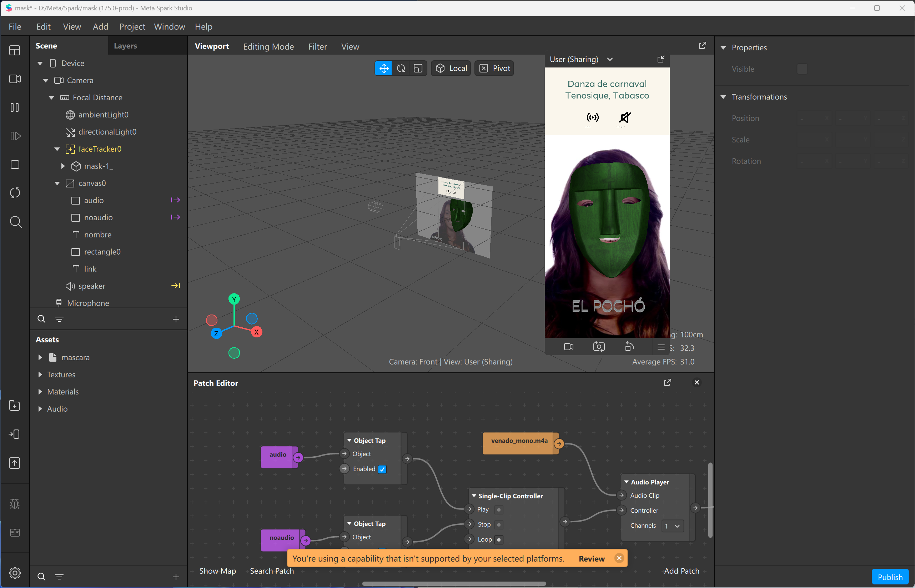Screen dimensions: 915x588
Task: Open the Project menu
Action: point(132,27)
